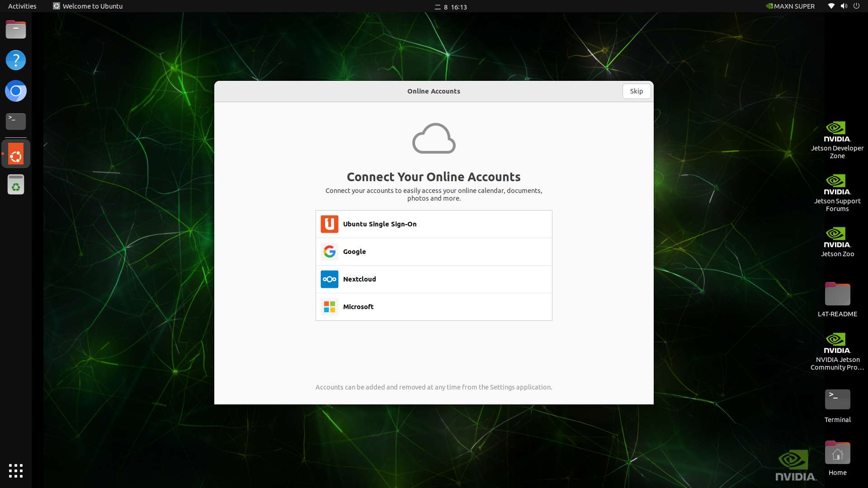
Task: Open the Jetson Zoo desktop shortcut
Action: tap(837, 243)
